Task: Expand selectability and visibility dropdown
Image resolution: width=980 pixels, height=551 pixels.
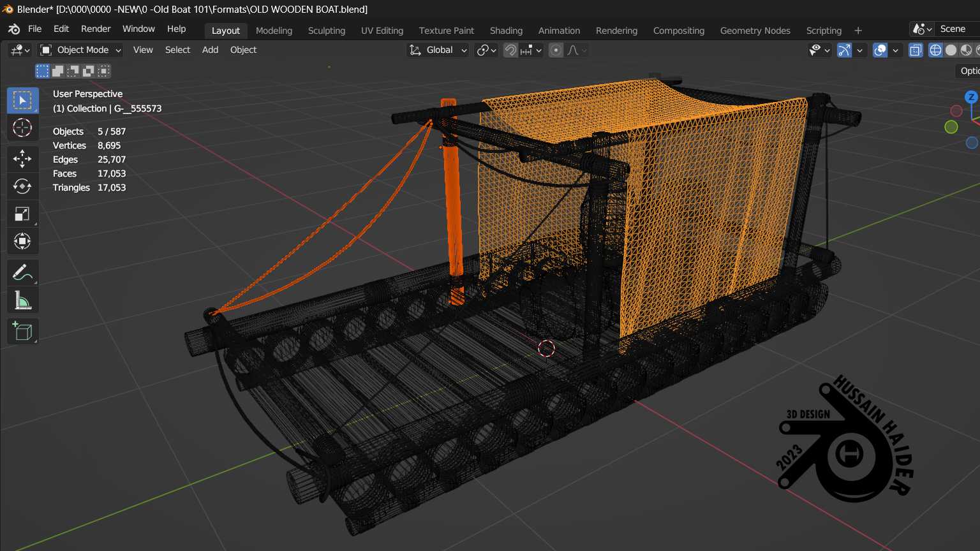Action: [819, 50]
